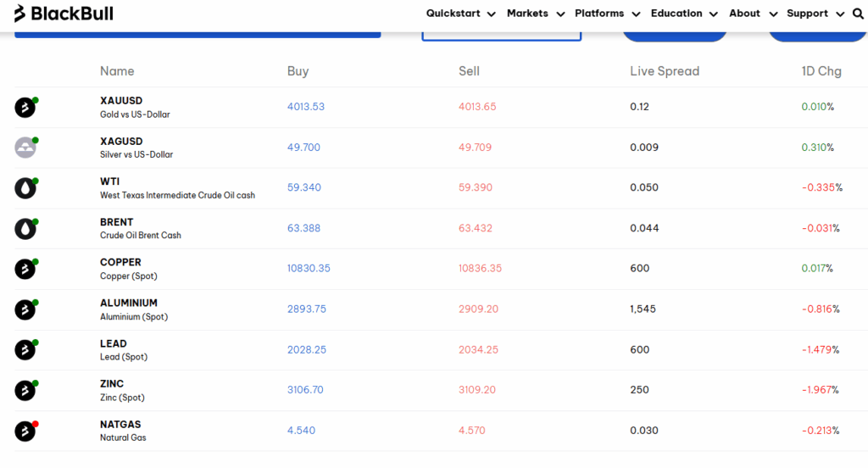Click ALUMINIUM sell price 2909.20
868x468 pixels.
coord(478,309)
